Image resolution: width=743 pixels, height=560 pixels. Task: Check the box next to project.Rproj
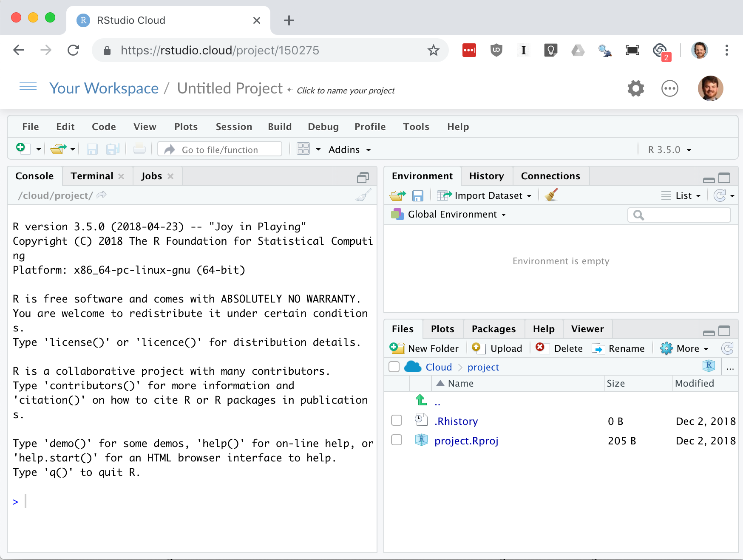click(x=396, y=440)
